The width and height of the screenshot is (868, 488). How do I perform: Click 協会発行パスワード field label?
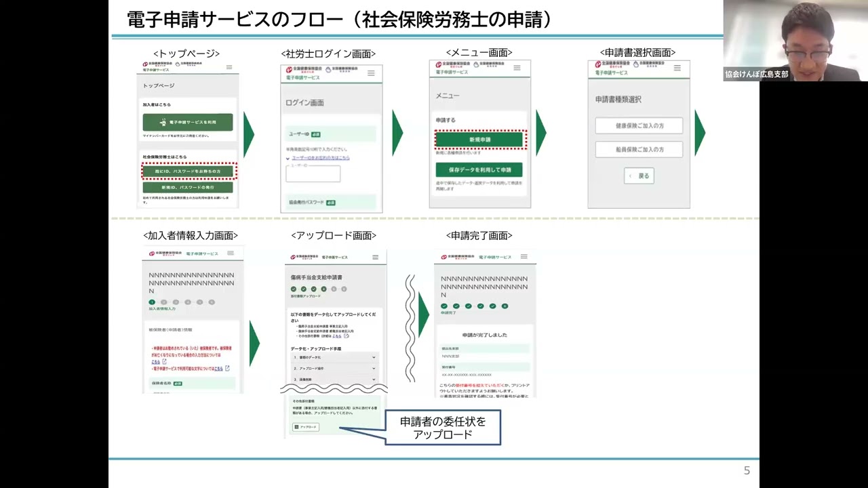coord(307,202)
